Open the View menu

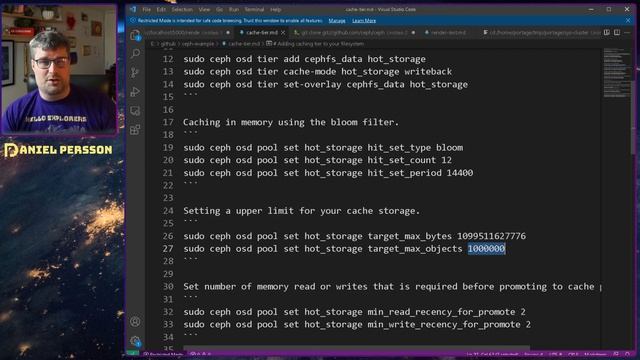pos(204,9)
